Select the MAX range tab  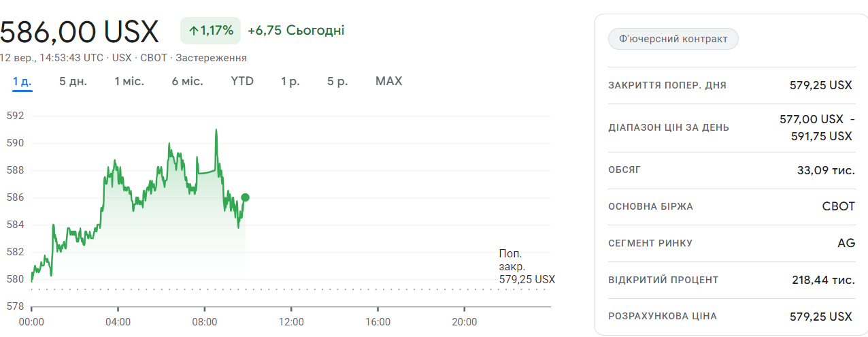[x=389, y=82]
